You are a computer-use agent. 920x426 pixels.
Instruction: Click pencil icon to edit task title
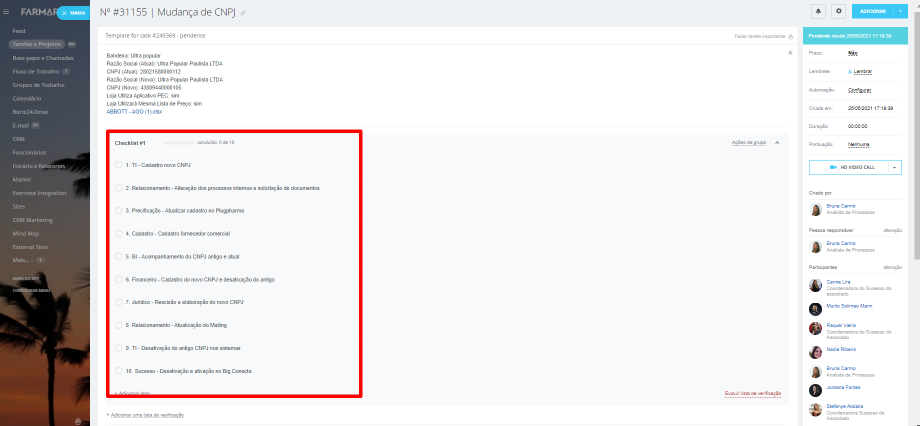(243, 13)
